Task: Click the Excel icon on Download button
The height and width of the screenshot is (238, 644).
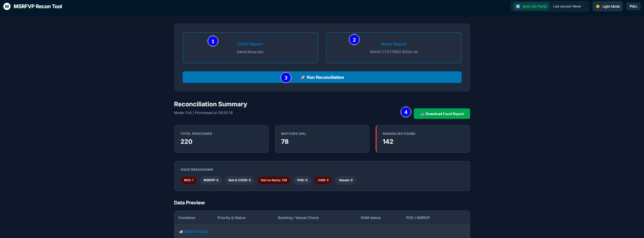Action: pyautogui.click(x=422, y=114)
